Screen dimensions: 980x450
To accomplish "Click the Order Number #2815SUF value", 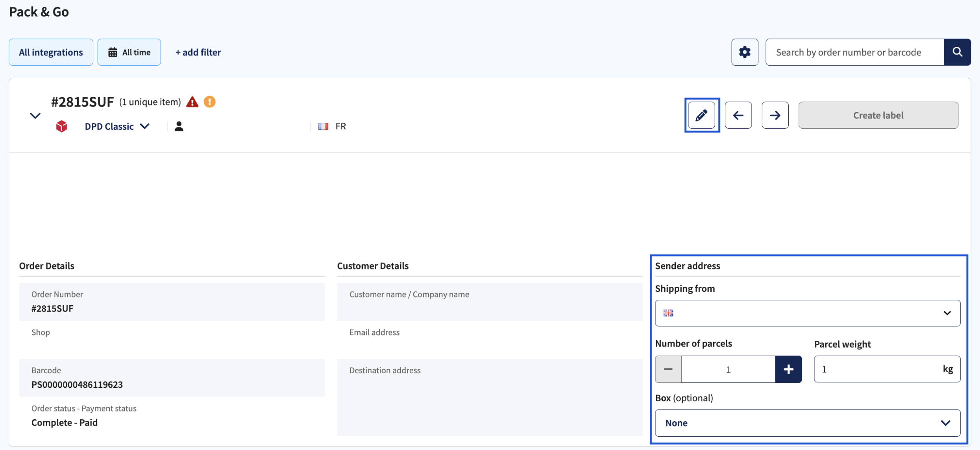I will (52, 308).
